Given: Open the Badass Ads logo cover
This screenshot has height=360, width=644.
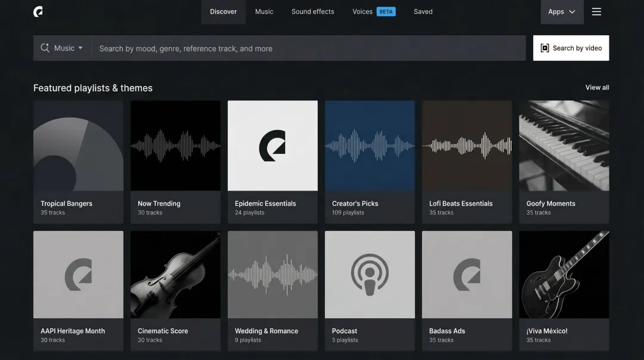Looking at the screenshot, I should [x=467, y=275].
